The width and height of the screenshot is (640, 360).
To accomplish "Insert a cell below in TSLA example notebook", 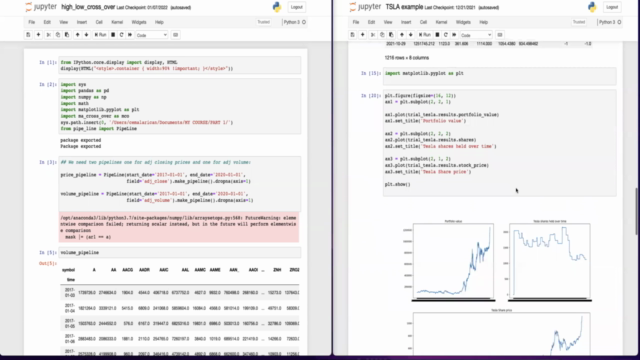I will 362,35.
